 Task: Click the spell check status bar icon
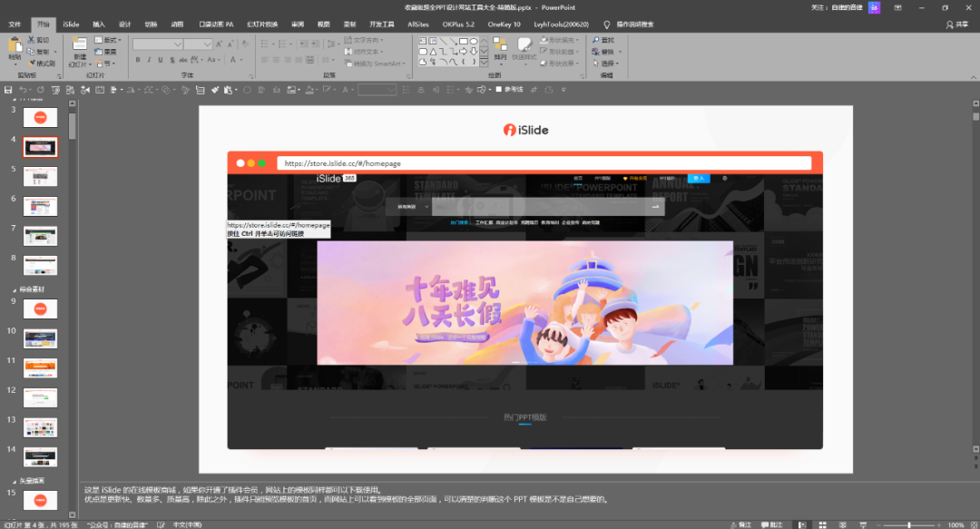(161, 524)
